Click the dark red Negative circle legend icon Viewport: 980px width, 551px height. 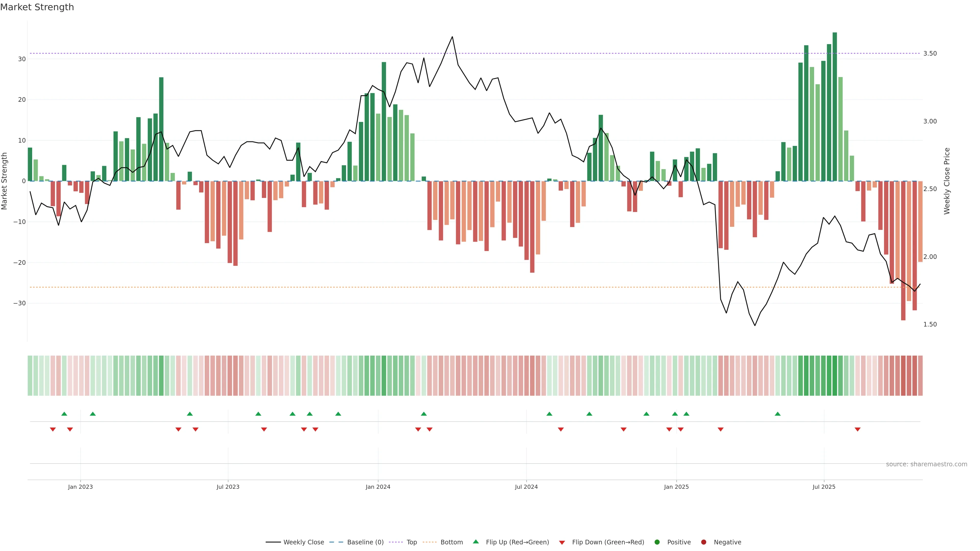tap(703, 542)
